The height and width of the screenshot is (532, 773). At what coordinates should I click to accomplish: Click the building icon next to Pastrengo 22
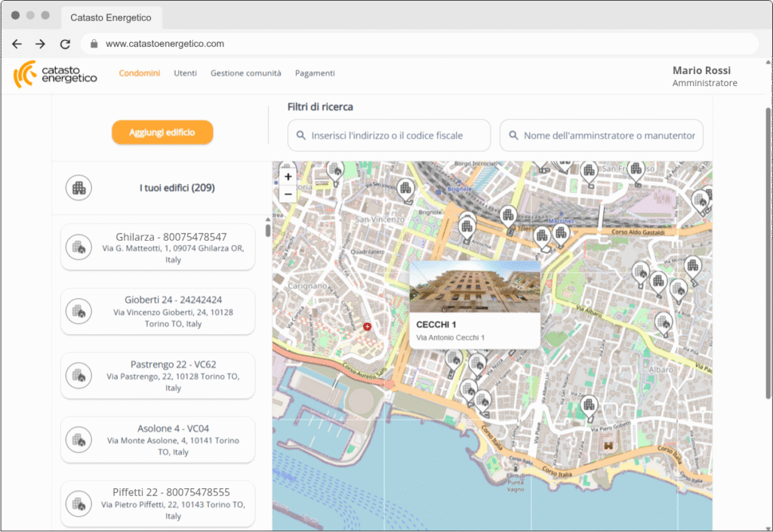coord(78,375)
